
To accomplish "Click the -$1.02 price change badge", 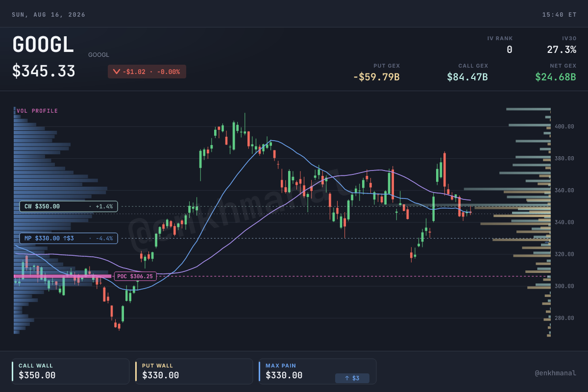I will coord(147,72).
